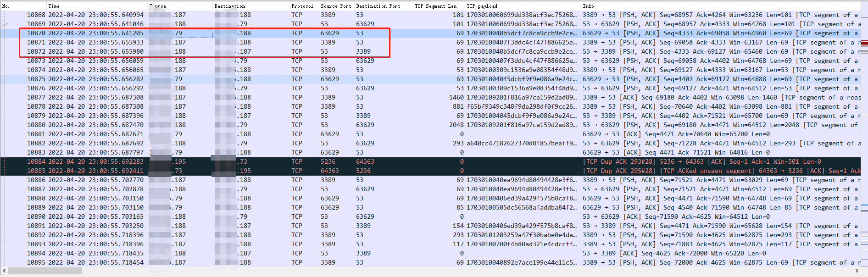The width and height of the screenshot is (868, 277).
Task: Select packet 10880 with Len=2048
Action: 36,125
